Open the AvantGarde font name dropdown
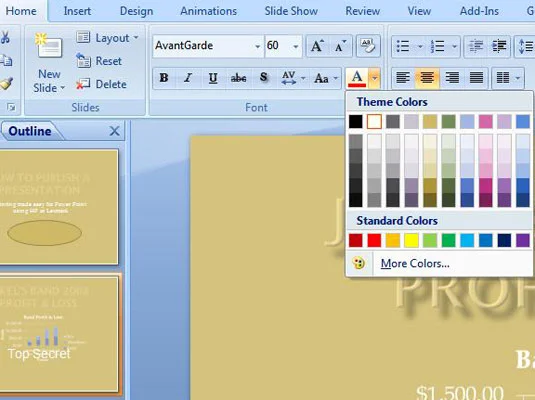Screen dimensions: 535x400 coord(258,46)
